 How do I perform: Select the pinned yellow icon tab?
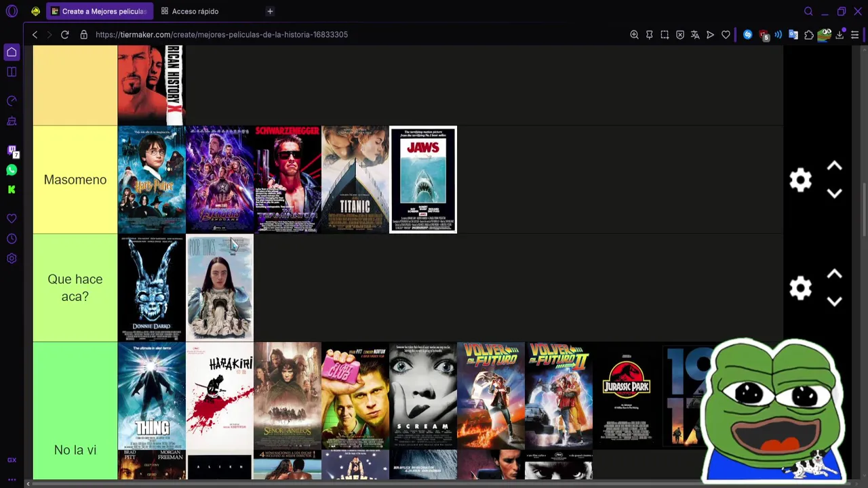pos(35,12)
